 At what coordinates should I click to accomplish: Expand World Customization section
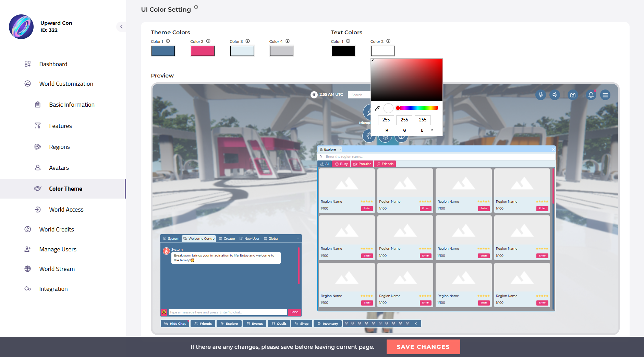coord(66,84)
